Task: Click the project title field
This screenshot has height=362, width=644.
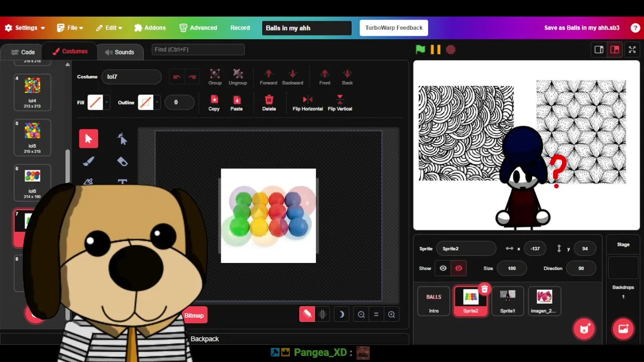Action: coord(307,28)
